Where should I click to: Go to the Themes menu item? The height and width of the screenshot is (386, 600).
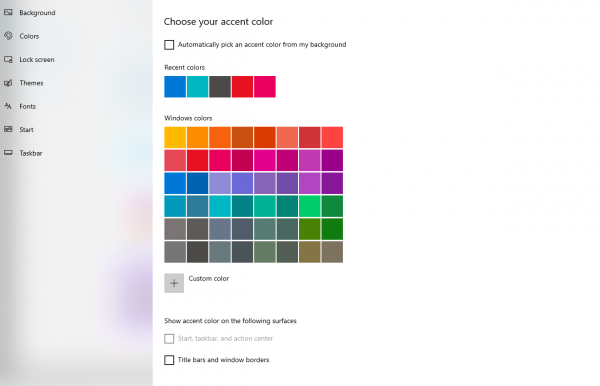click(31, 83)
